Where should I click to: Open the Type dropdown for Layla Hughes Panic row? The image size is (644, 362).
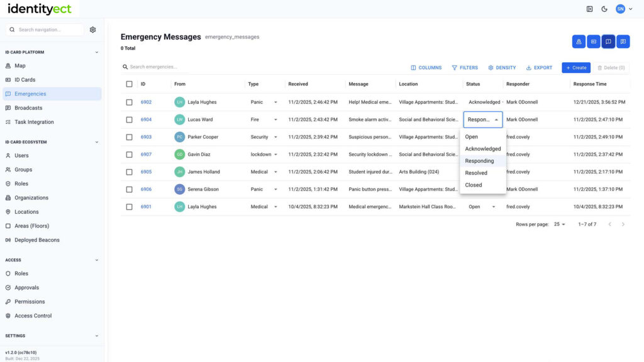tap(275, 102)
